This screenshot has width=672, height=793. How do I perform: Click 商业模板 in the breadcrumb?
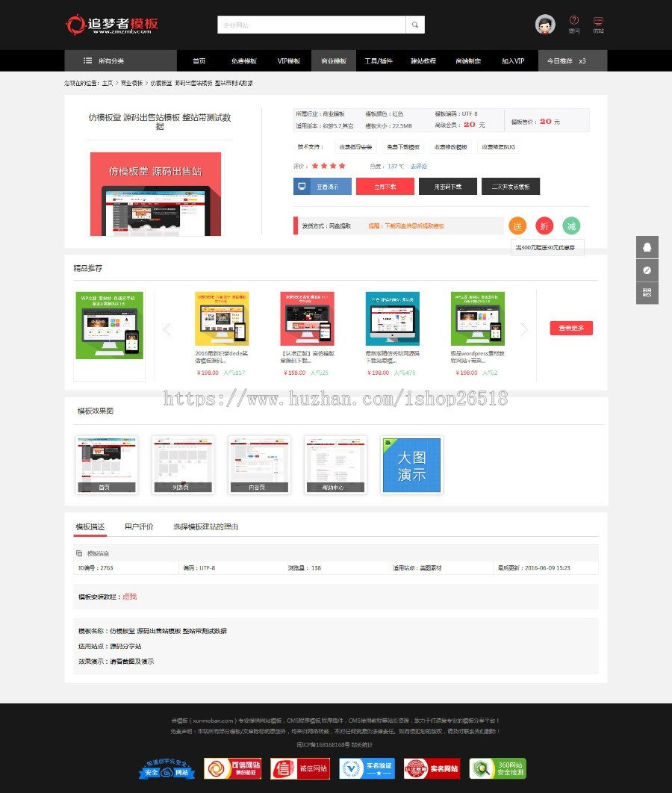point(131,83)
